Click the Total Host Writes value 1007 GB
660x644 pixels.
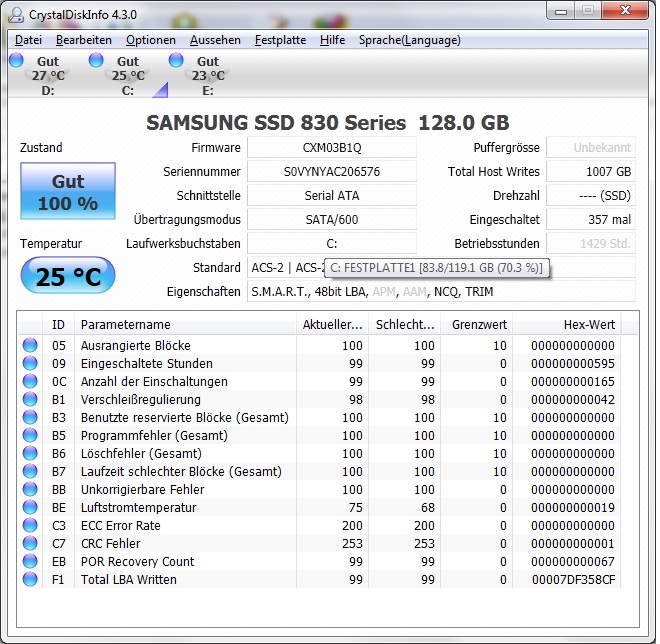tap(591, 172)
